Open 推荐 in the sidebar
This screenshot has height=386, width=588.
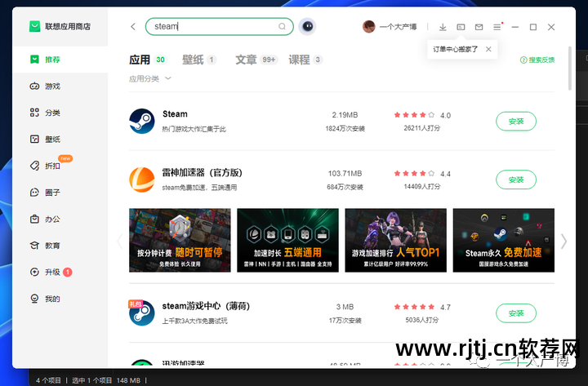point(60,60)
